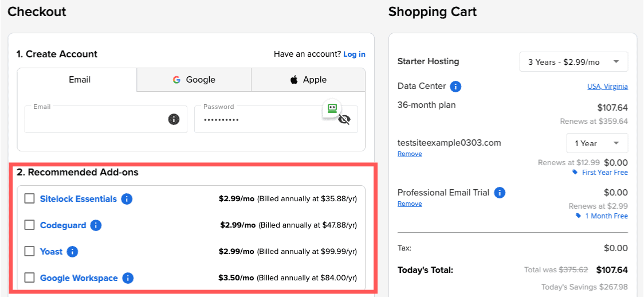Screen dimensions: 644x297
Task: Open the Yoast add-on link
Action: (x=52, y=252)
